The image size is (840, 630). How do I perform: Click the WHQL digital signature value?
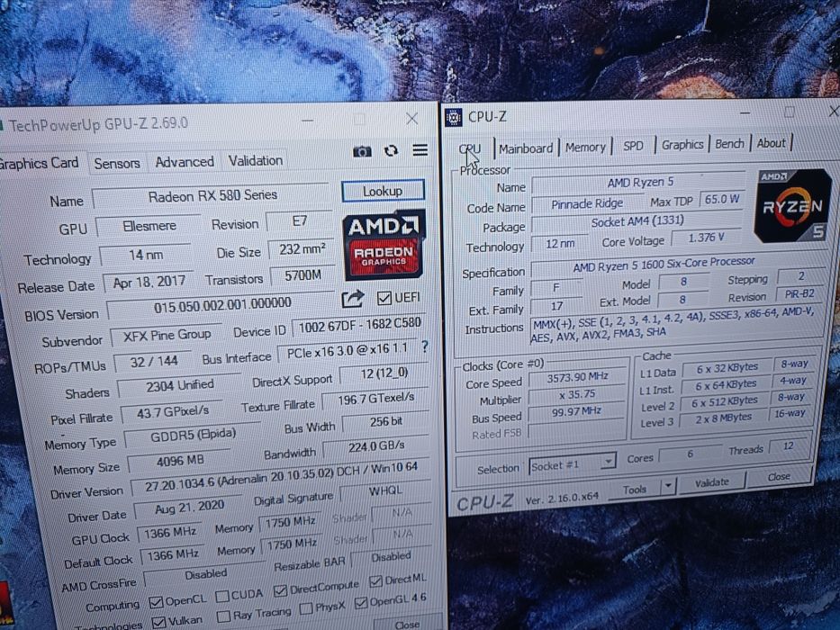coord(384,491)
